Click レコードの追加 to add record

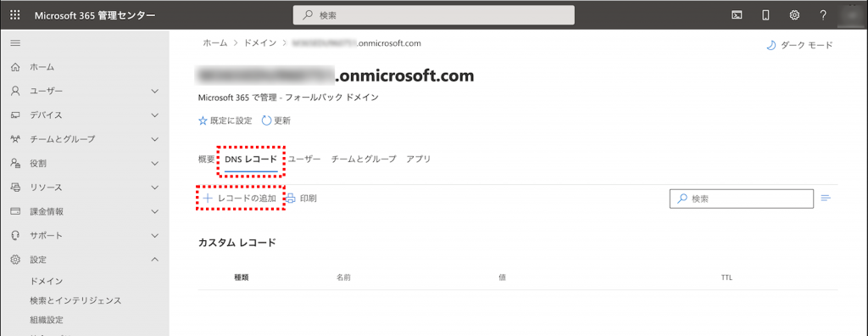pos(240,198)
